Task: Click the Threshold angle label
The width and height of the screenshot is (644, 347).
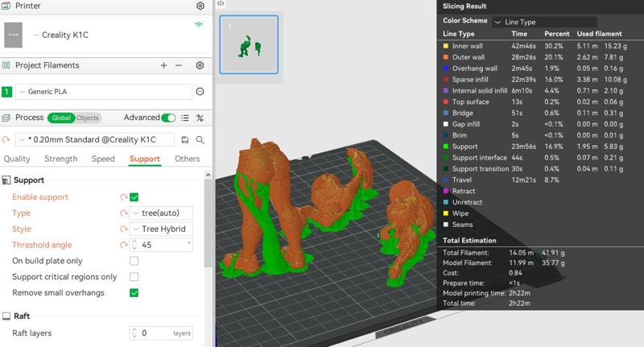Action: pos(42,246)
